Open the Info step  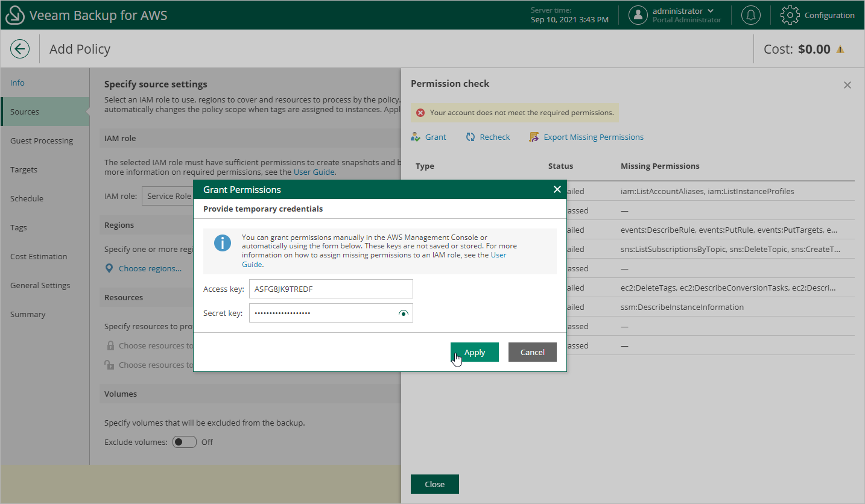pyautogui.click(x=17, y=83)
